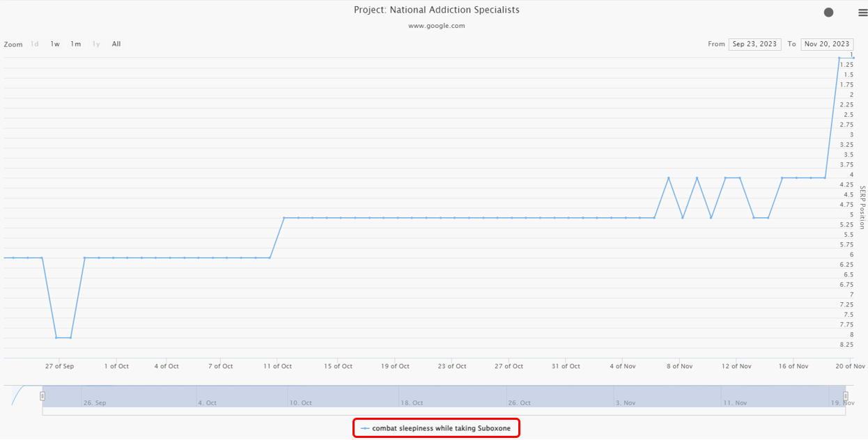Click the position 8 dip point near Sep 27
Viewport: 868px width, 440px height.
pos(56,338)
